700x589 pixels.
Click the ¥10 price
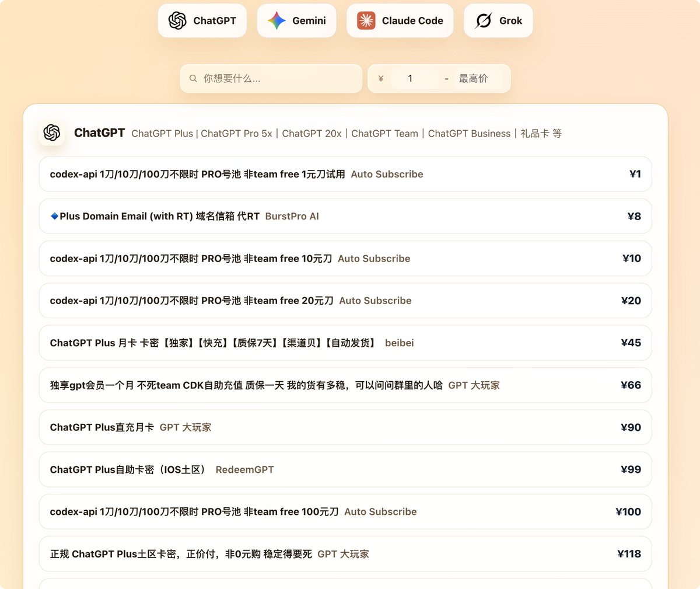tap(632, 259)
